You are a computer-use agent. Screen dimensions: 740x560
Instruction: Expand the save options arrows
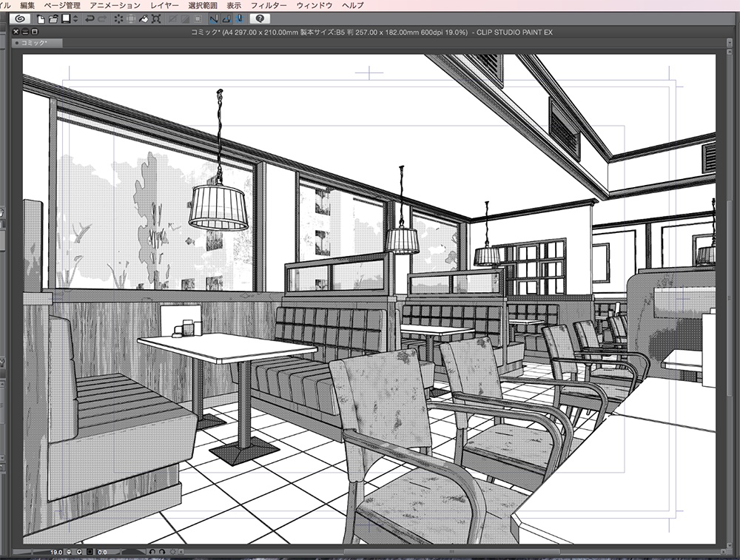(x=75, y=19)
